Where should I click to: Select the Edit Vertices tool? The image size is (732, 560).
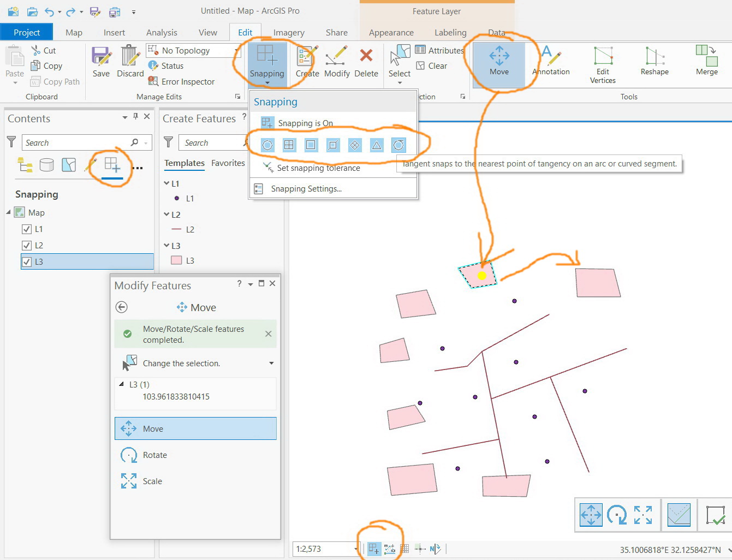point(603,64)
